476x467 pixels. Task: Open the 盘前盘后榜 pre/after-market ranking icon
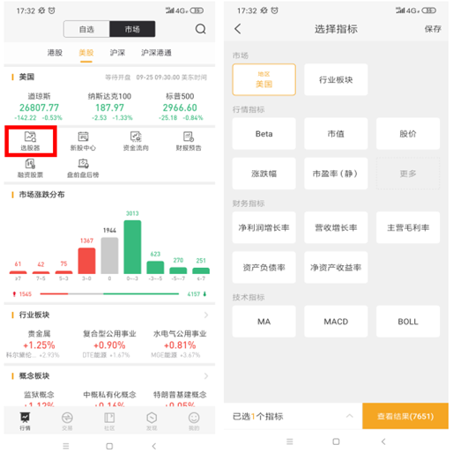[83, 168]
